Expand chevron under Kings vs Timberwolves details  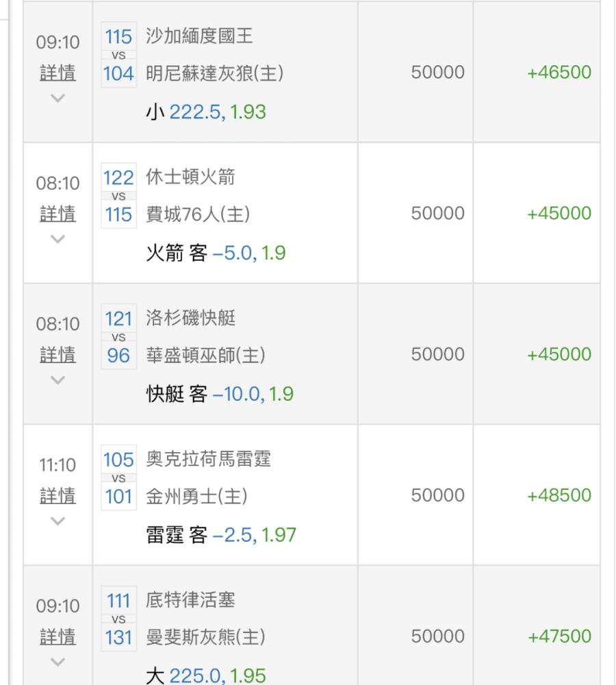click(57, 98)
